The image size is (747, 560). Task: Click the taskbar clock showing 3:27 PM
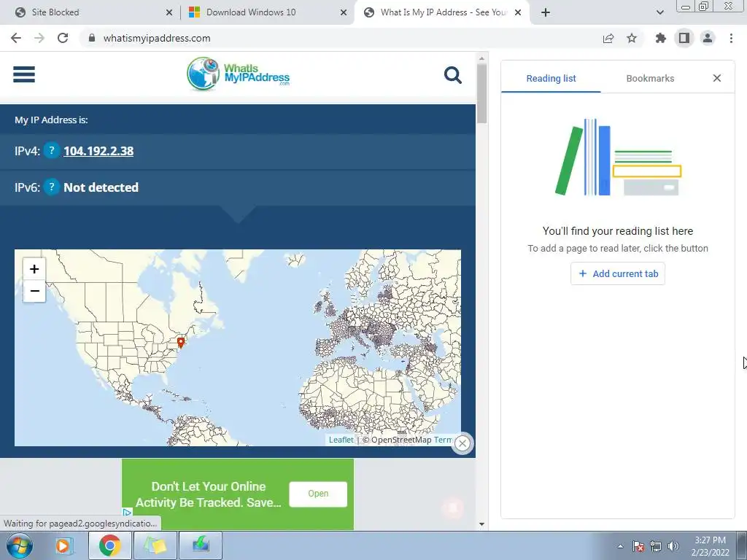[710, 546]
